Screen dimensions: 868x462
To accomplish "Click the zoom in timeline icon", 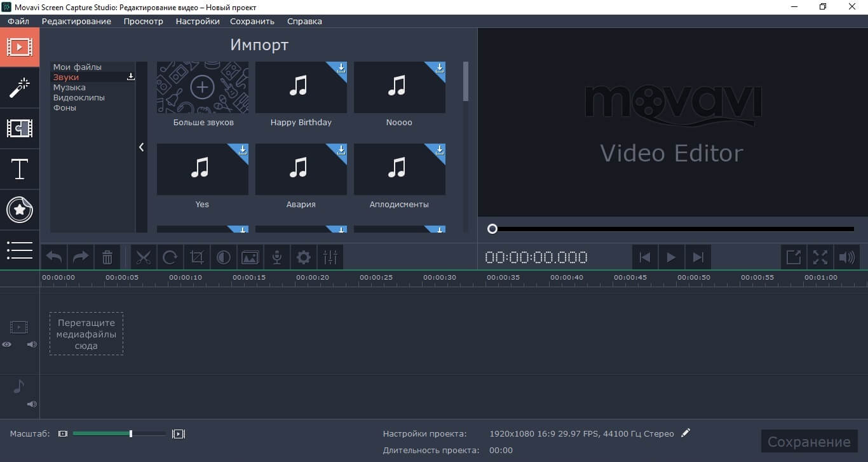I will point(179,434).
